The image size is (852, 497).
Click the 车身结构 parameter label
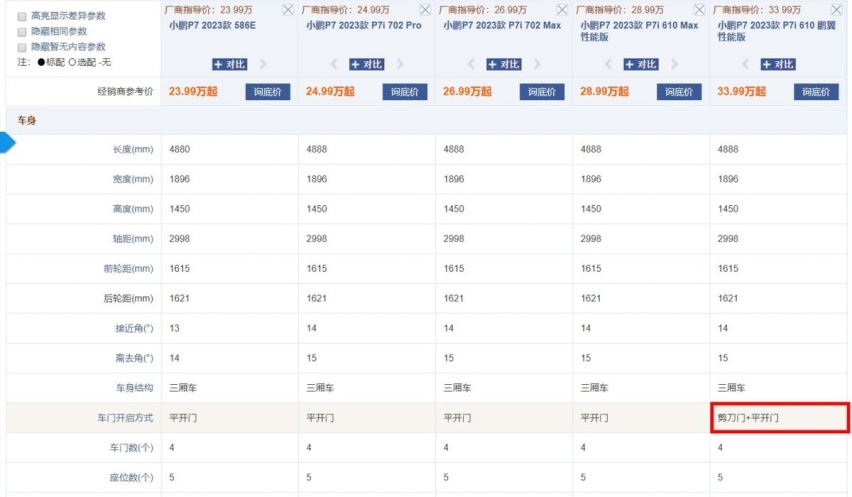pyautogui.click(x=134, y=388)
